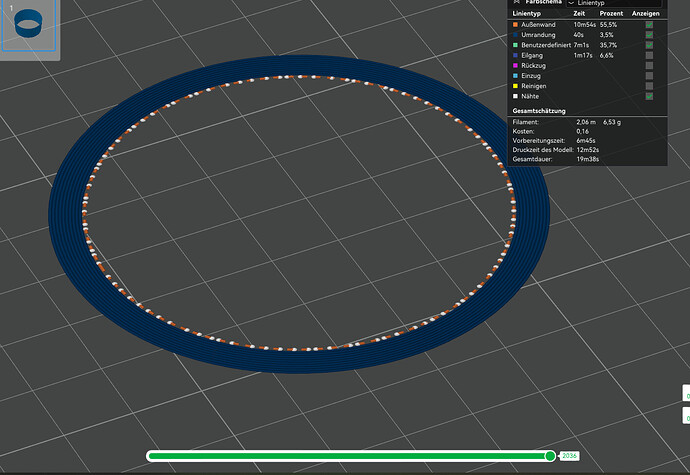Enable the Reinigen display checkbox
This screenshot has width=690, height=475.
649,86
